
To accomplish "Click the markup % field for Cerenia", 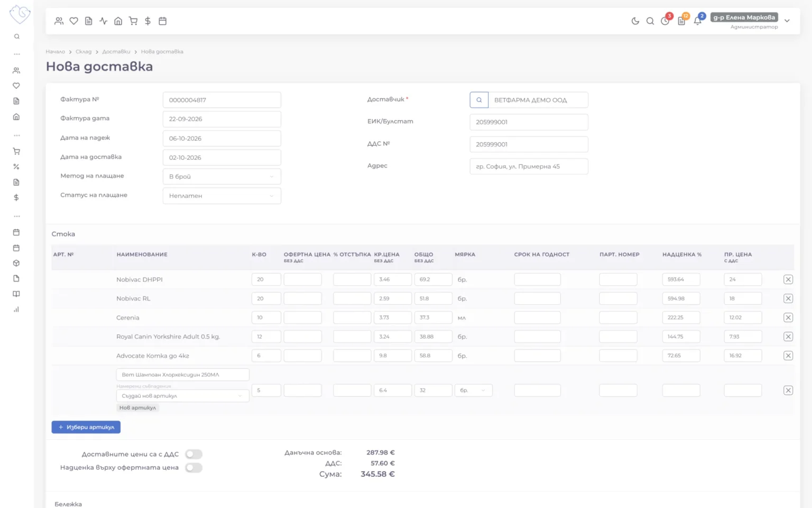I will pos(681,317).
